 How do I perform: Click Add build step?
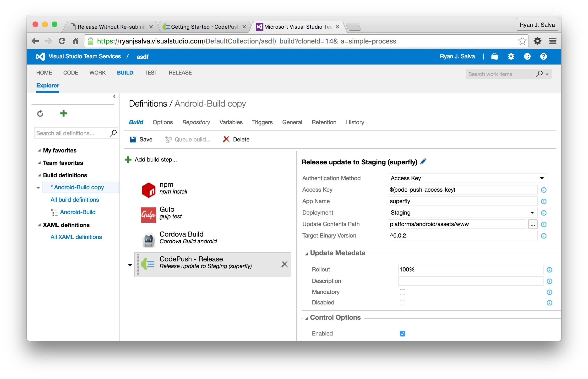151,159
